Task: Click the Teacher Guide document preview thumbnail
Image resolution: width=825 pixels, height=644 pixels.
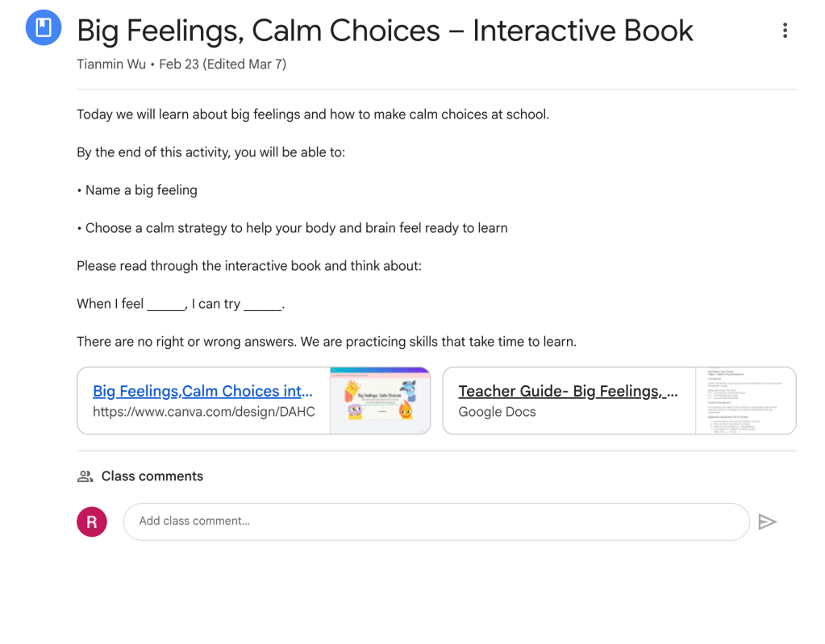Action: pos(745,401)
